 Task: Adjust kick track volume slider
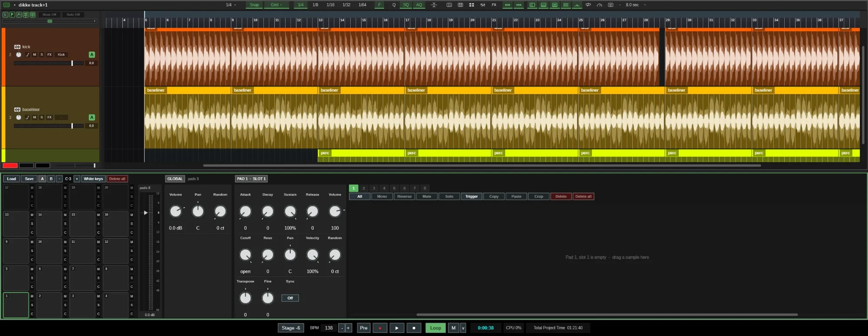[x=49, y=63]
